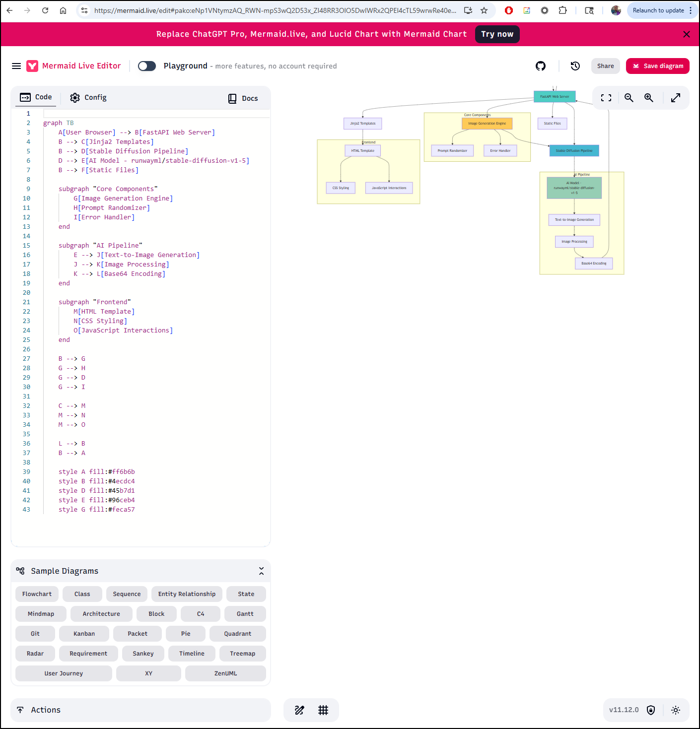Click the Save diagram button
The image size is (700, 729).
point(657,66)
